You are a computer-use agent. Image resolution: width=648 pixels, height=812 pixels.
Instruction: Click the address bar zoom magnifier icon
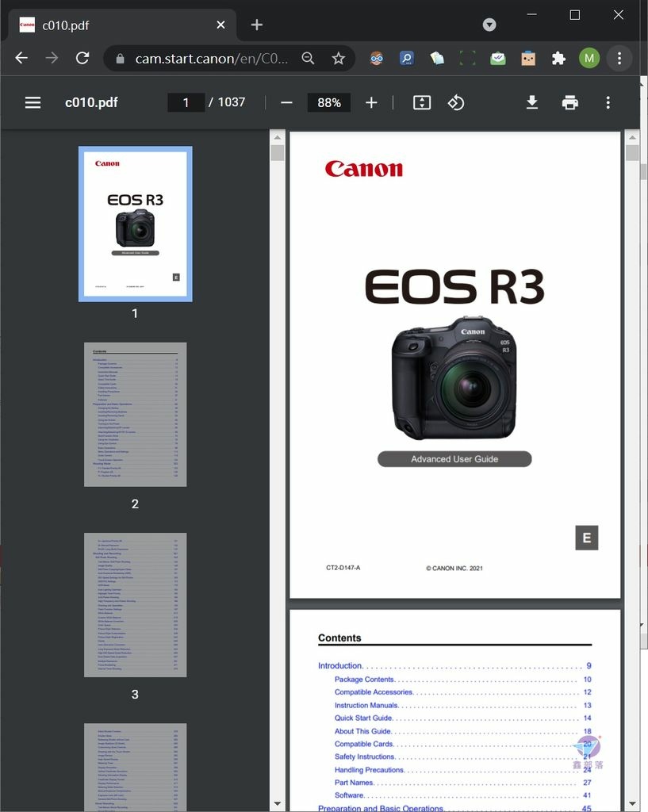click(309, 59)
